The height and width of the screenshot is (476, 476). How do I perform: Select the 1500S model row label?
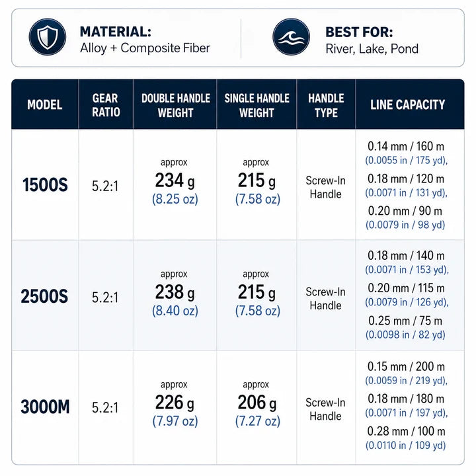coord(45,184)
